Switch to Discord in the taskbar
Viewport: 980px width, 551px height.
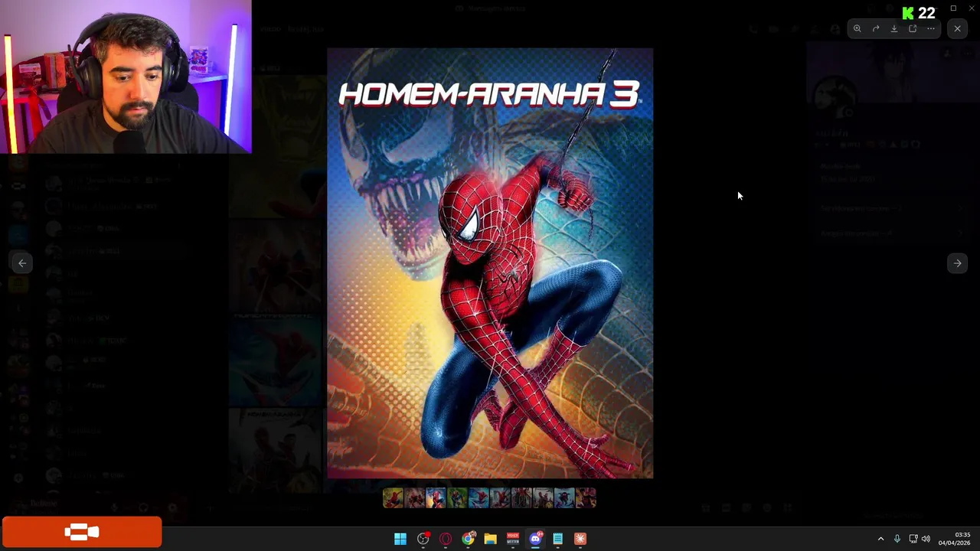535,539
